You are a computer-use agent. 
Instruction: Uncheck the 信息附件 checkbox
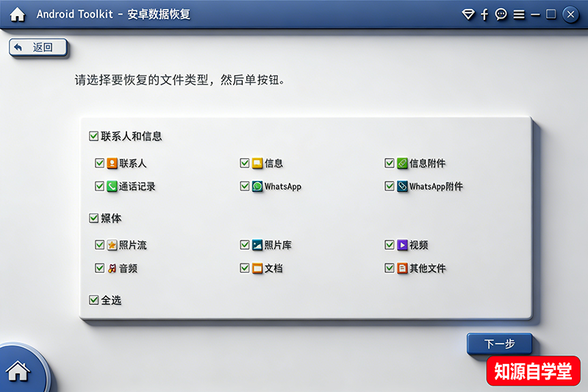pyautogui.click(x=390, y=163)
